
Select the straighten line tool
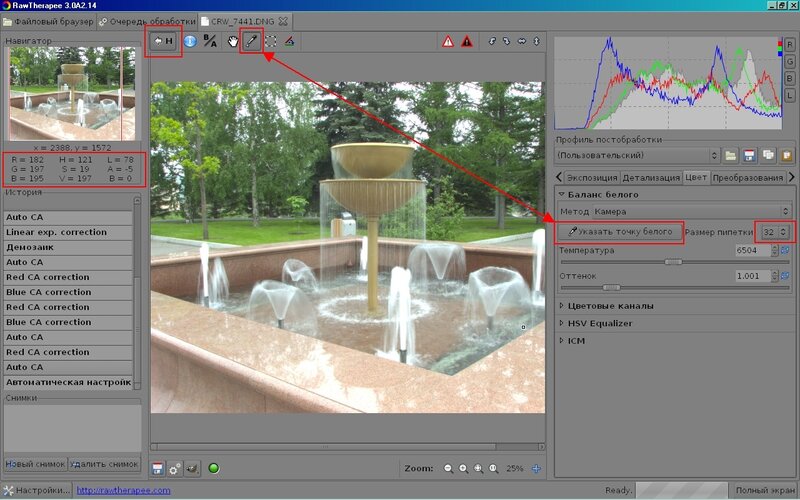[x=289, y=41]
